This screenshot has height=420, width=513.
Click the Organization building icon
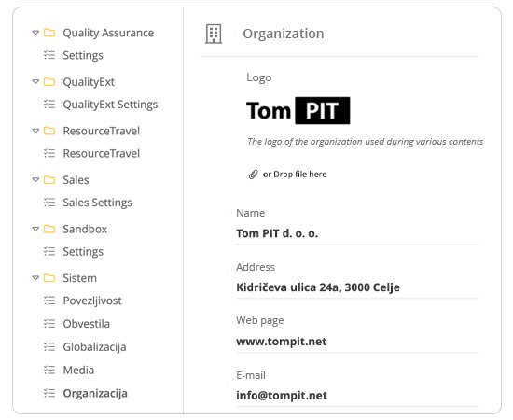[214, 34]
